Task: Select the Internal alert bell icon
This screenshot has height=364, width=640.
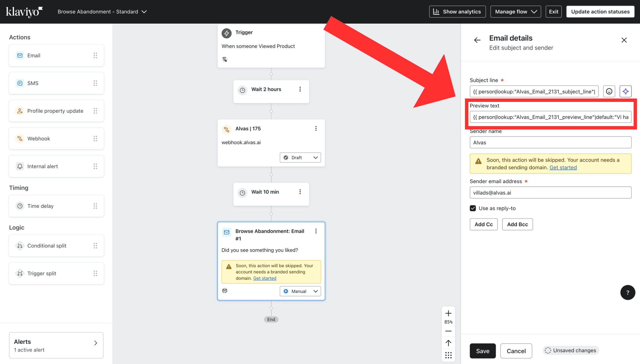Action: point(20,166)
